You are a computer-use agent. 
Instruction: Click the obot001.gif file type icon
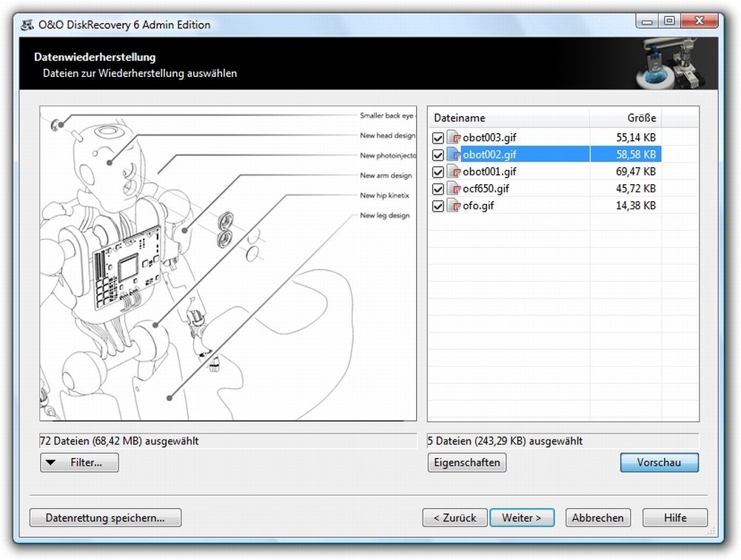pyautogui.click(x=454, y=172)
